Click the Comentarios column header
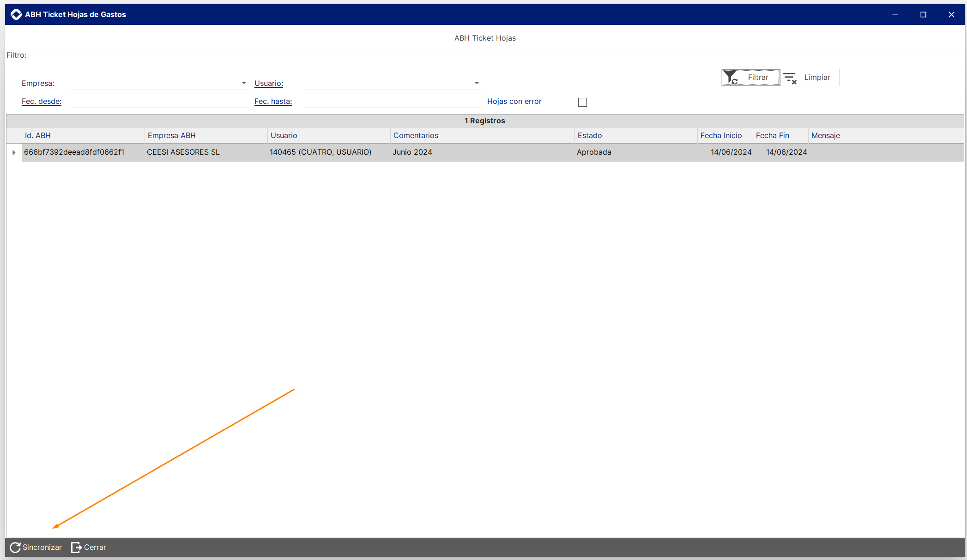967x560 pixels. click(x=416, y=135)
